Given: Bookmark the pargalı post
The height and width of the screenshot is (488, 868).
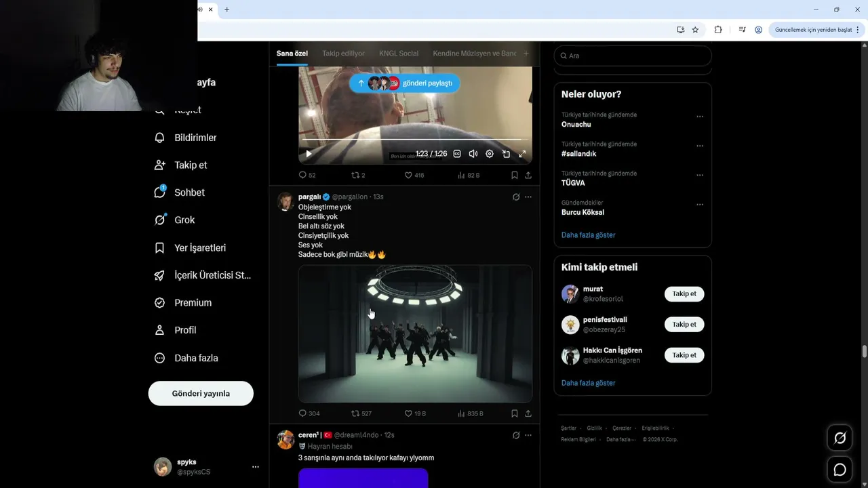Looking at the screenshot, I should (x=515, y=413).
